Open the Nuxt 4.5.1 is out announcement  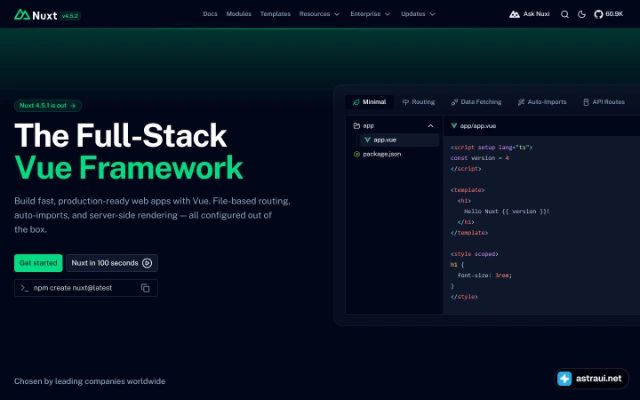[48, 106]
